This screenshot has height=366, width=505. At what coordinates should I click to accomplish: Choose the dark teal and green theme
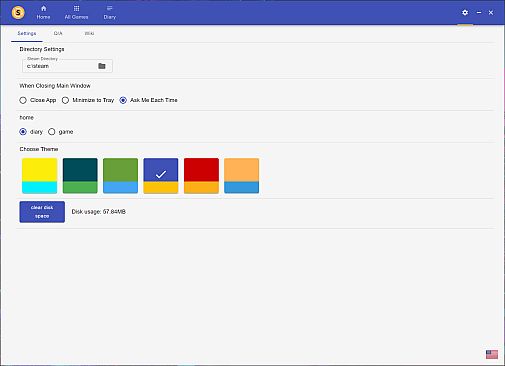click(x=80, y=176)
